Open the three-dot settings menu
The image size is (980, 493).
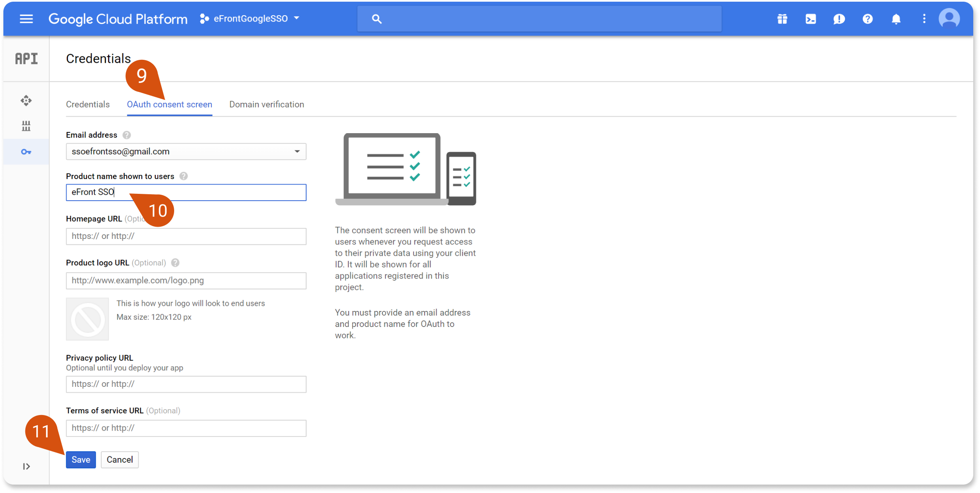click(924, 19)
